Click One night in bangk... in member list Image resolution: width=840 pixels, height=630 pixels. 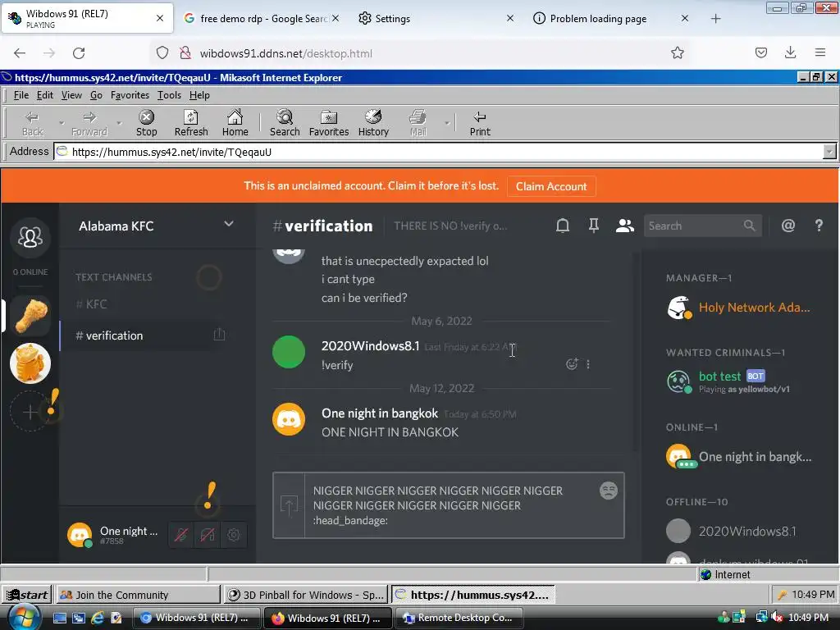[739, 456]
